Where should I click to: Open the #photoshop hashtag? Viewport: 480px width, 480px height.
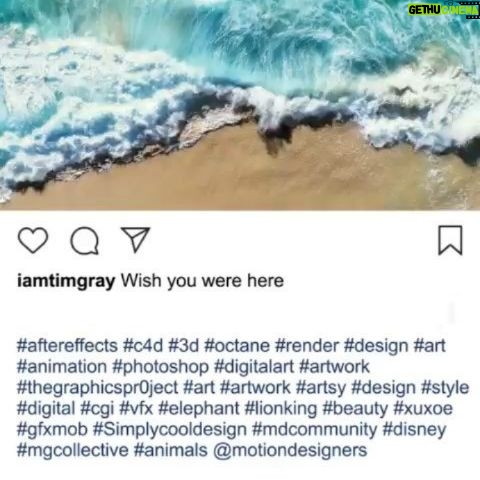click(160, 367)
